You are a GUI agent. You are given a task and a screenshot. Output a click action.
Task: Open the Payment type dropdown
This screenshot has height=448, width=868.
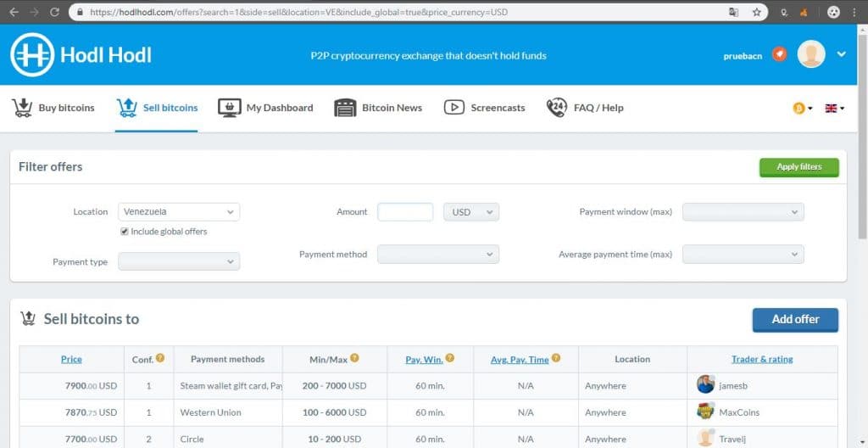point(179,261)
